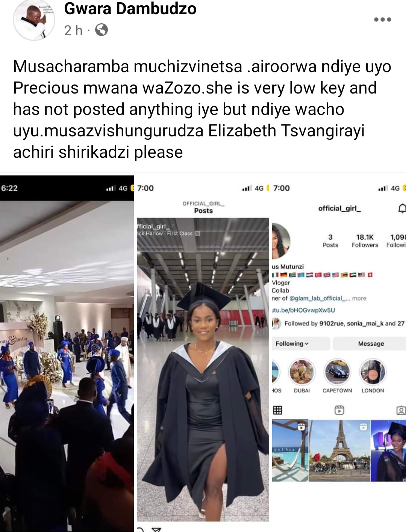Tap the notification bell on official_girl_ profile
The image size is (406, 532).
pos(402,208)
